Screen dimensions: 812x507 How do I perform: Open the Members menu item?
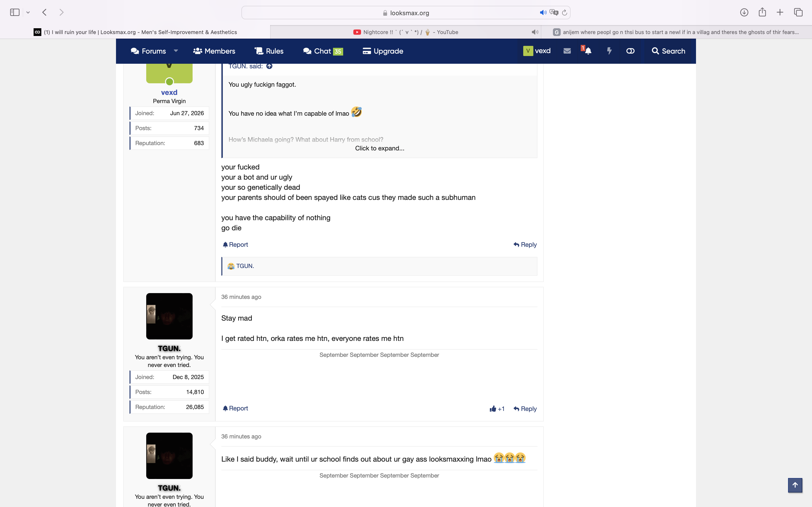[x=214, y=51]
